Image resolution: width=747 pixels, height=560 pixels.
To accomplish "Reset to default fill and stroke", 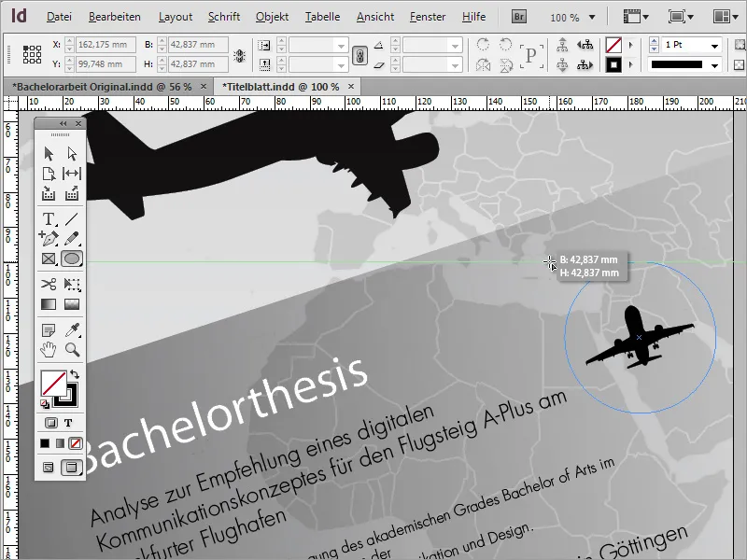I will (44, 404).
